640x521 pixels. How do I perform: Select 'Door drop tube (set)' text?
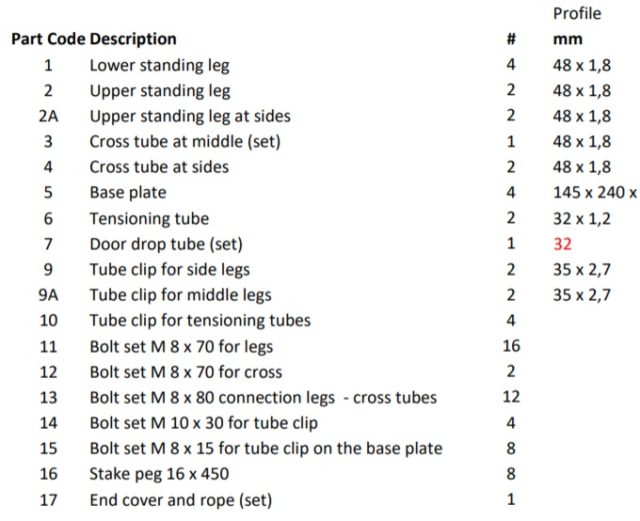click(166, 244)
